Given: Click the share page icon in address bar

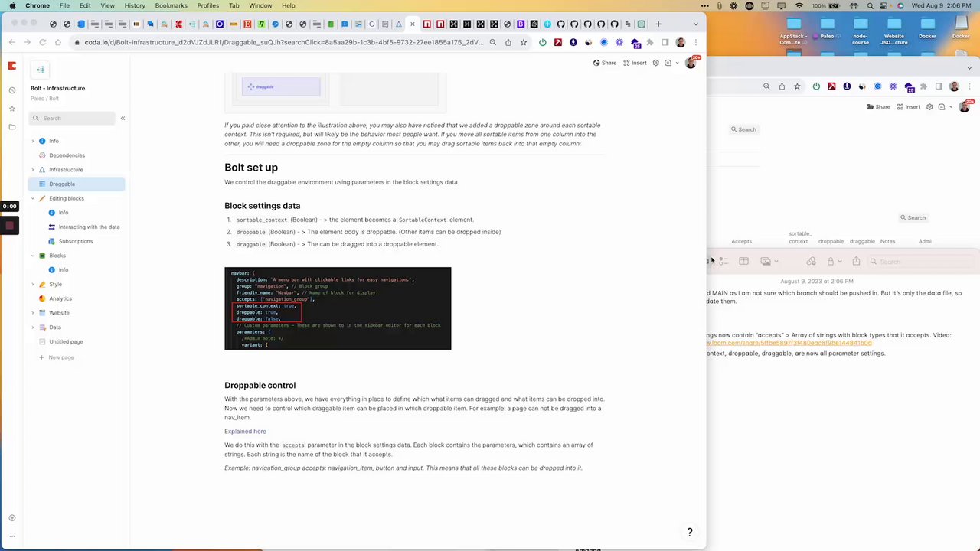Looking at the screenshot, I should 508,42.
